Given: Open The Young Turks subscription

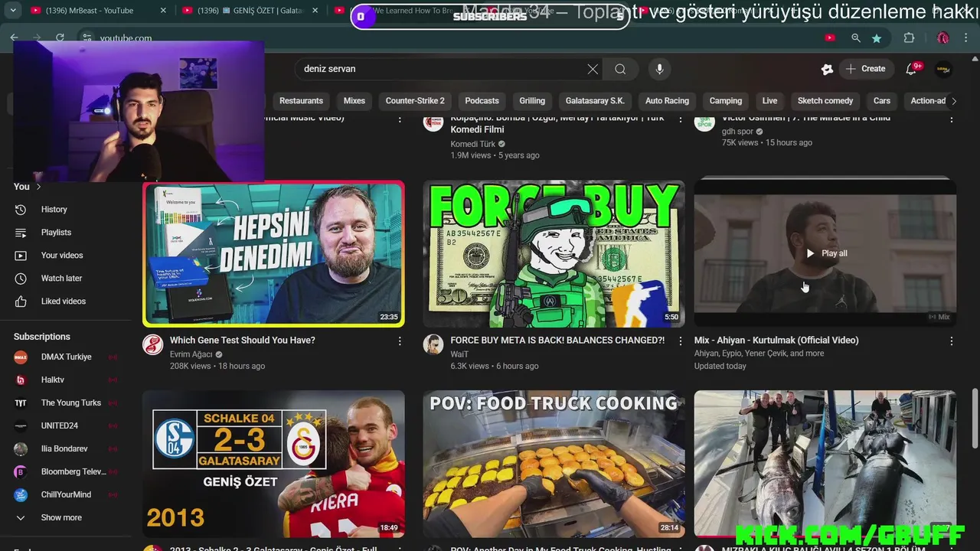Looking at the screenshot, I should (x=70, y=403).
